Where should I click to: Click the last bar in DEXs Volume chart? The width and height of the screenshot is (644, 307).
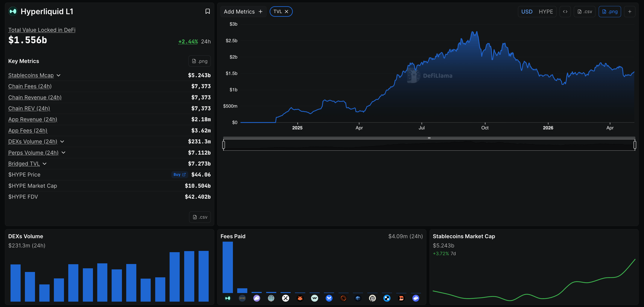tap(204, 276)
